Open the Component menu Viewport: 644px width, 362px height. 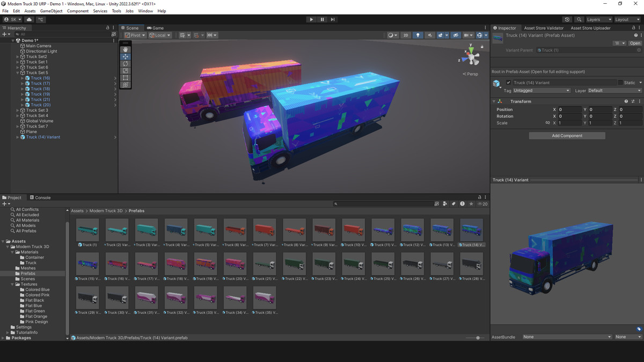click(78, 11)
